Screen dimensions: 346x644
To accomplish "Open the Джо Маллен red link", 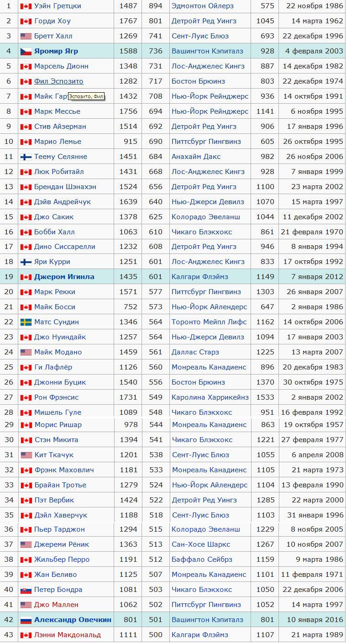I will click(57, 605).
